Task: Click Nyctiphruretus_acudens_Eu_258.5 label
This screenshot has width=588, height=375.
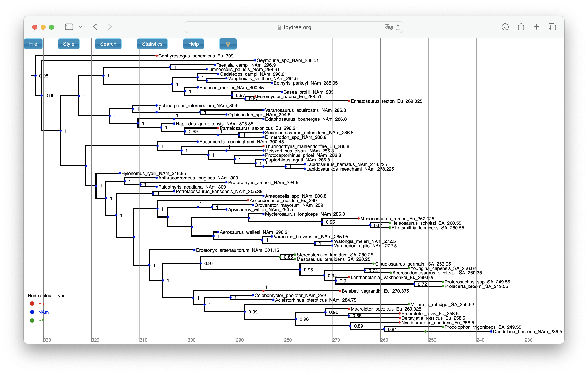Action: [x=438, y=323]
